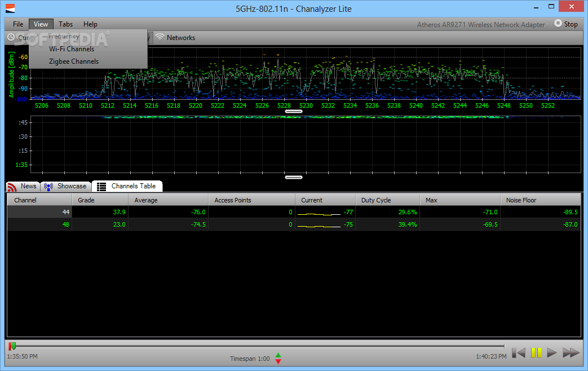Image resolution: width=588 pixels, height=371 pixels.
Task: Click the 5228 frequency label
Action: tap(284, 105)
